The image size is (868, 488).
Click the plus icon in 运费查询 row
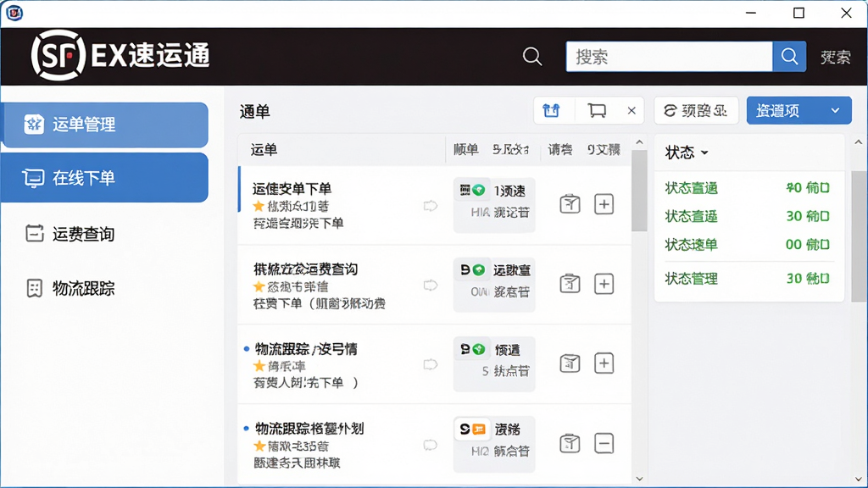coord(604,284)
